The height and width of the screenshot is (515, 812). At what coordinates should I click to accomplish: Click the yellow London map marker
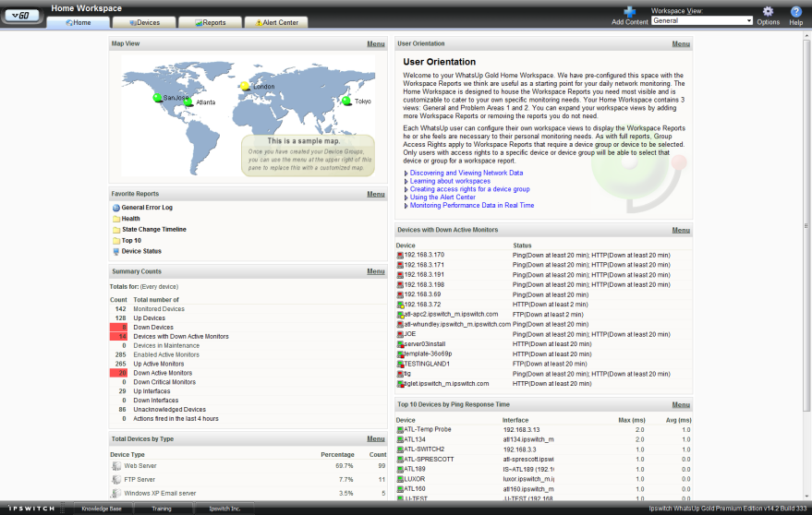point(245,87)
